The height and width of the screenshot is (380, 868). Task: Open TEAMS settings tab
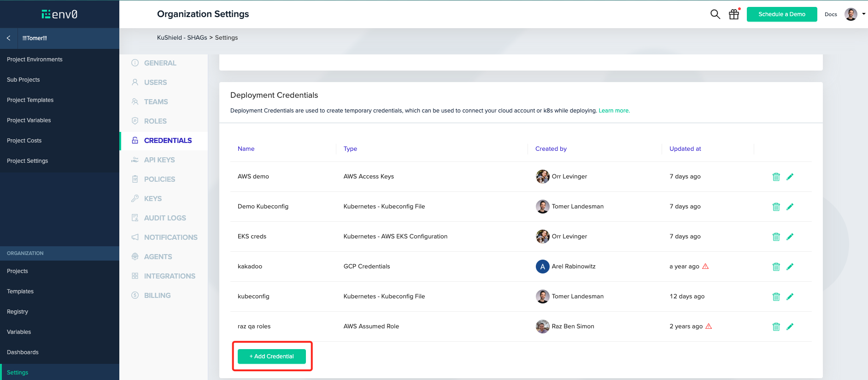coord(156,102)
